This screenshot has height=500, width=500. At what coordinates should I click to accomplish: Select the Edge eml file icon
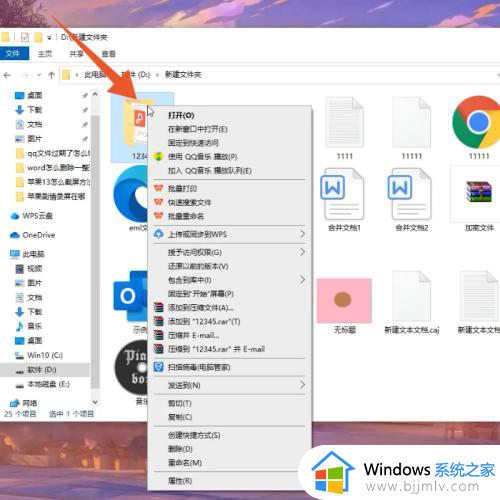(130, 194)
